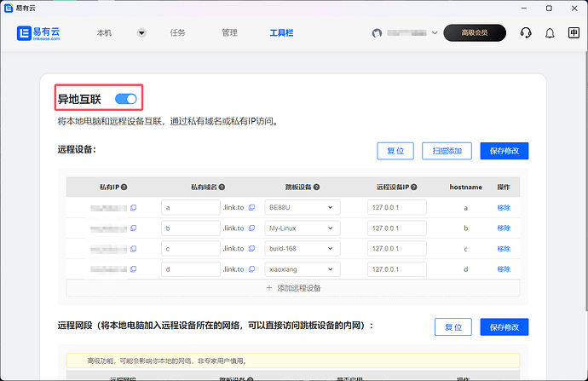Viewport: 588px width, 381px height.
Task: Copy the d.link.to private domain
Action: tap(251, 269)
